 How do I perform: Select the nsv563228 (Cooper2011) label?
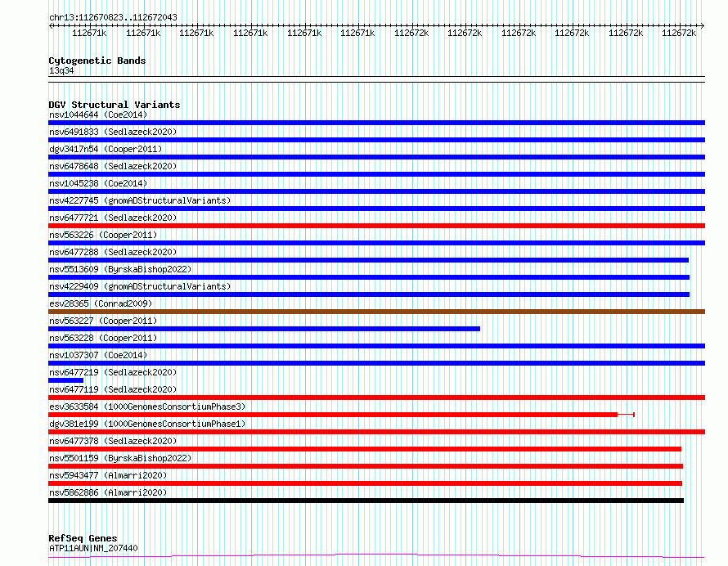(103, 338)
